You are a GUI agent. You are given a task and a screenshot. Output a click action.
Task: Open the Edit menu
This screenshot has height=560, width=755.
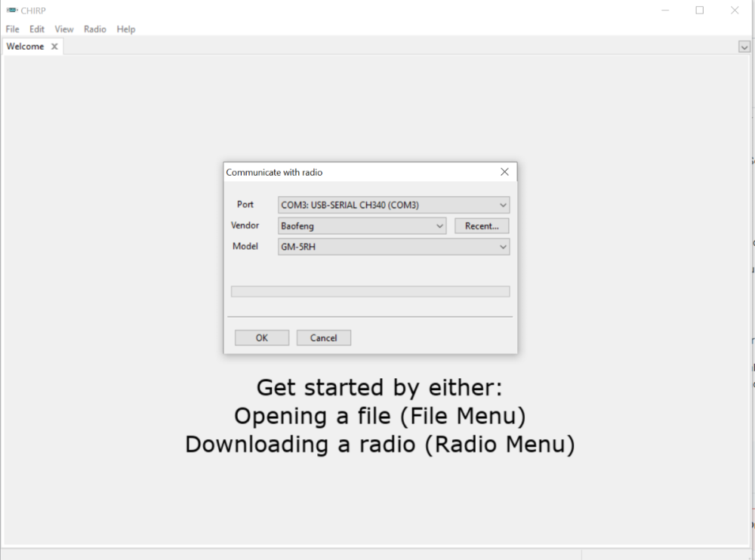36,29
